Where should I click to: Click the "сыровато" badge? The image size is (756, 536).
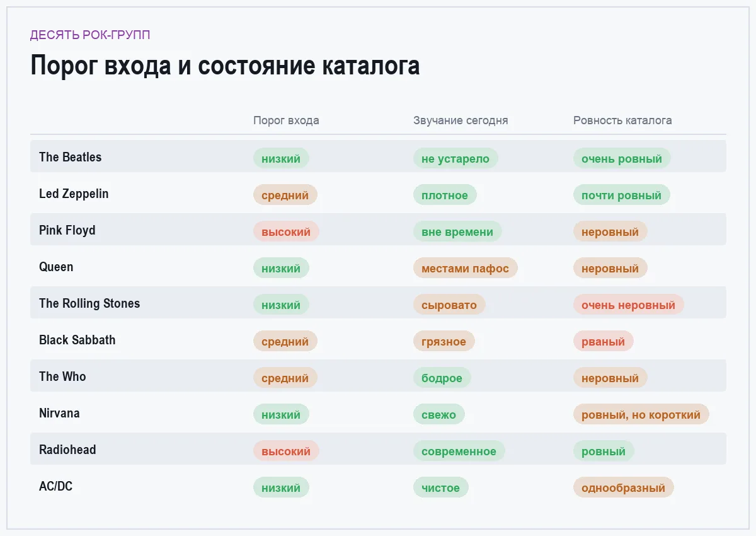click(x=449, y=305)
